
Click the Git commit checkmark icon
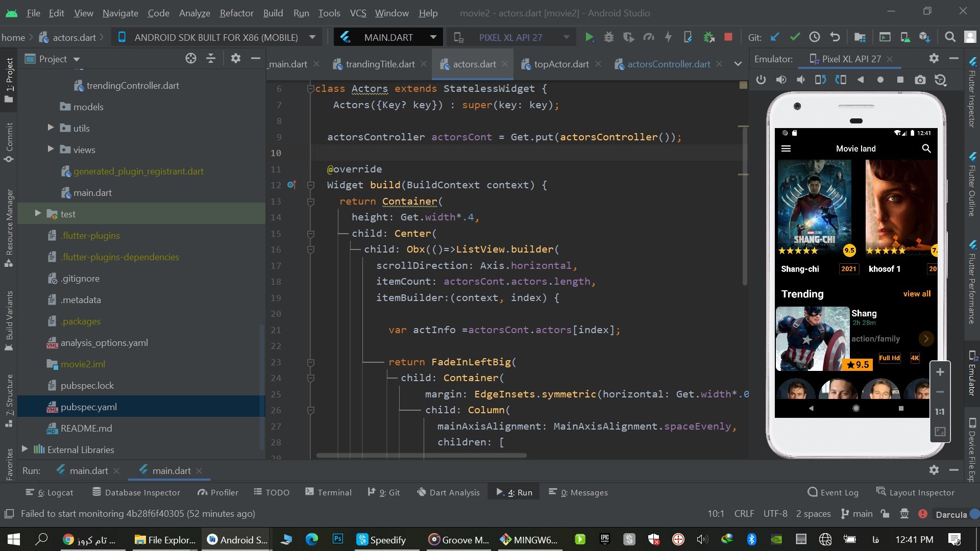click(795, 37)
